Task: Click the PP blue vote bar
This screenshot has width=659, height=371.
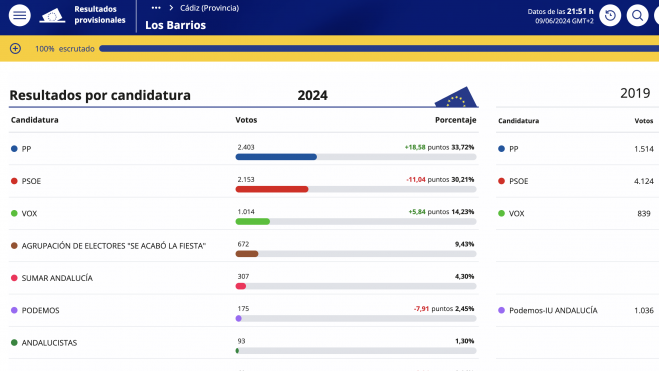Action: point(276,157)
